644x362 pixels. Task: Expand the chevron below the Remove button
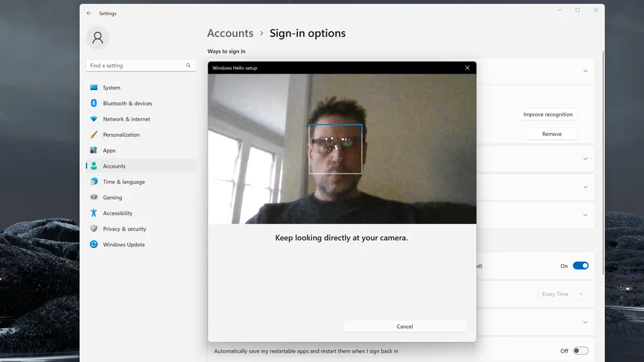[x=586, y=159]
